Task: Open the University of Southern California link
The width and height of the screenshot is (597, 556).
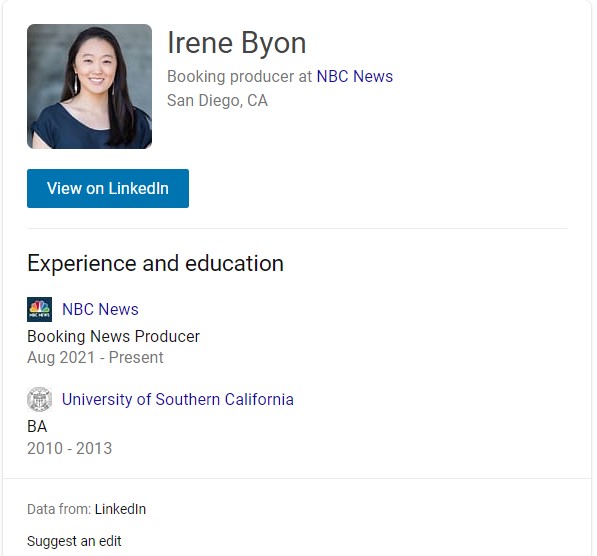Action: coord(178,399)
